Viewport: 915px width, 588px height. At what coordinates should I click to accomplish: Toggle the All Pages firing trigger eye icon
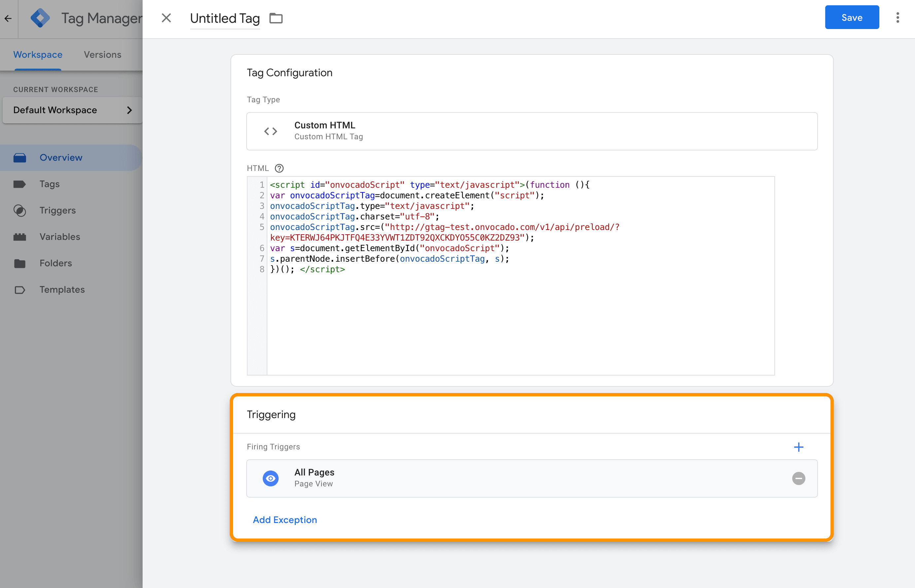click(271, 478)
